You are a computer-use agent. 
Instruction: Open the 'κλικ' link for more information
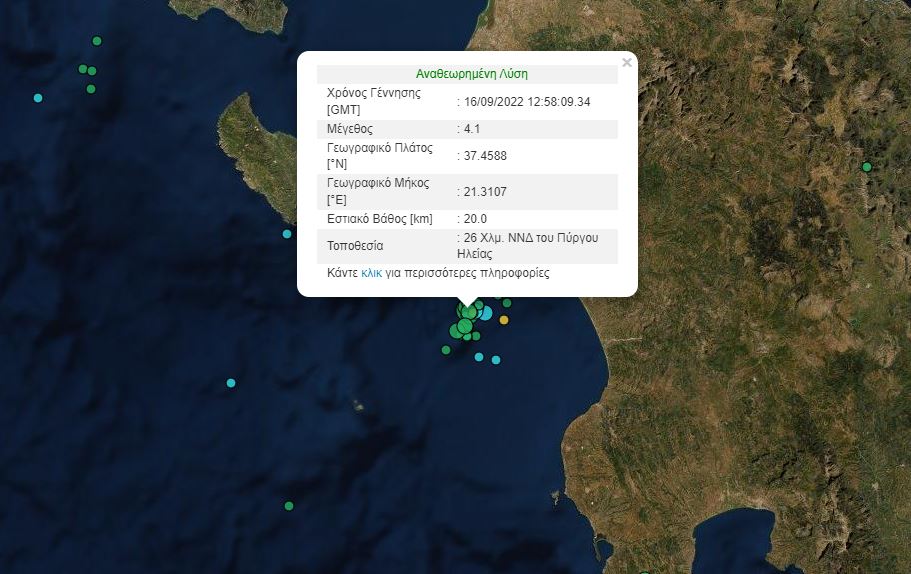click(371, 273)
